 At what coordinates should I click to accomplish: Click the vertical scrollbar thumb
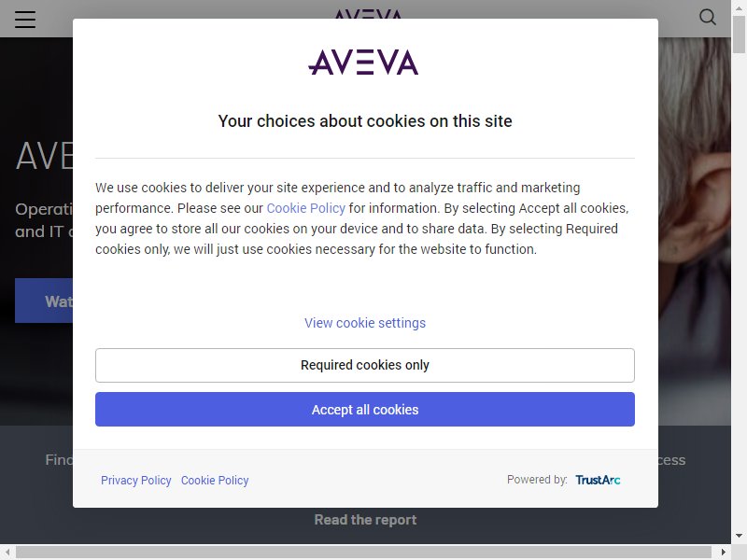[x=739, y=35]
